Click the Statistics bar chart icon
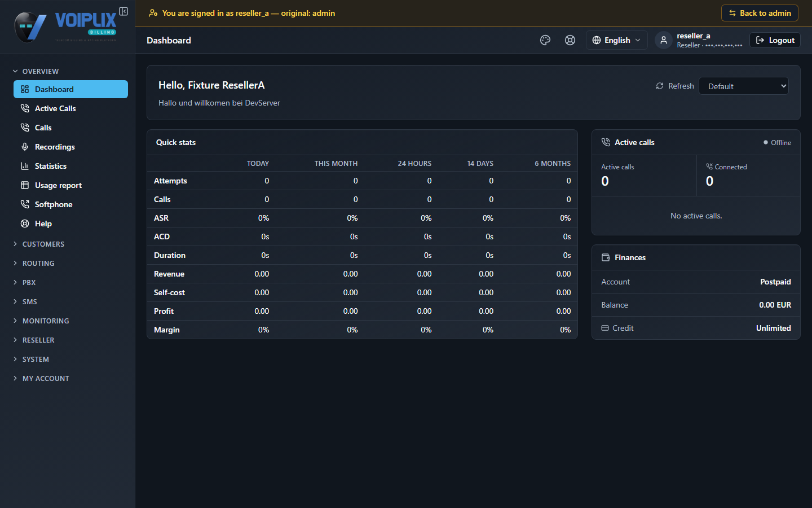 [25, 166]
